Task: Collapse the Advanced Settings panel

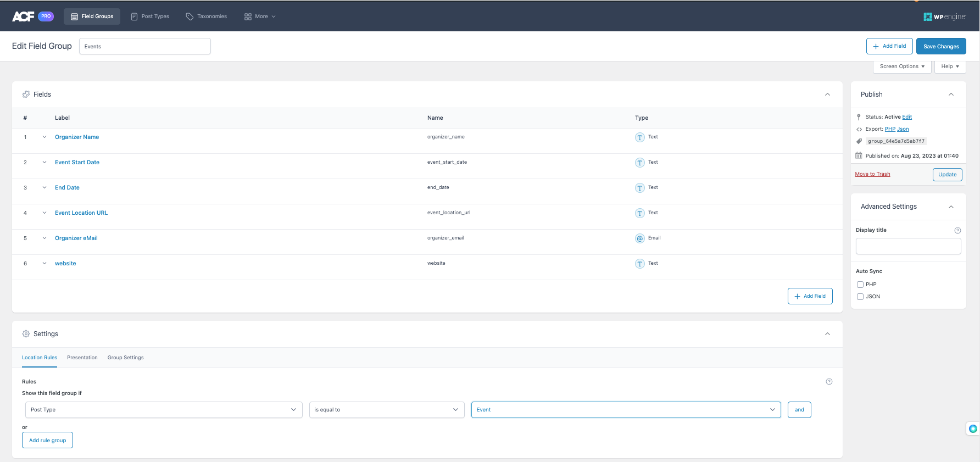Action: point(951,207)
